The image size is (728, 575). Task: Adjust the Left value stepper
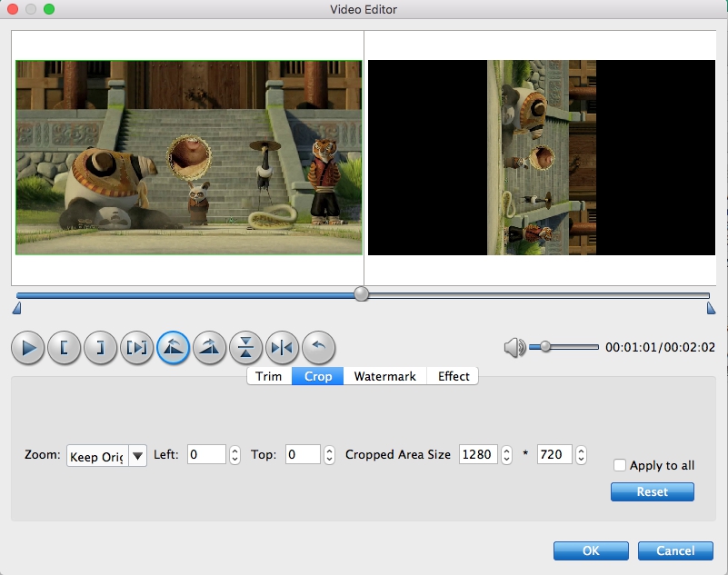coord(234,455)
